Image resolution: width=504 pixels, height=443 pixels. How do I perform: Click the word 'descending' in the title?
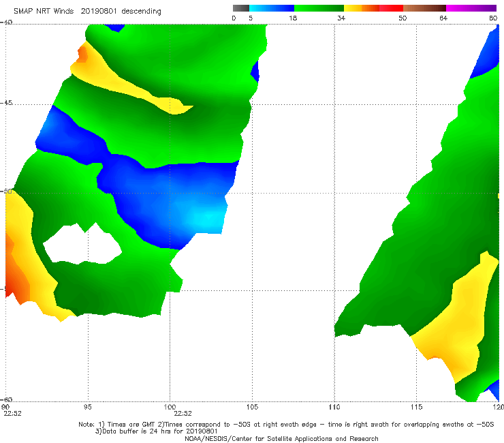click(x=141, y=12)
